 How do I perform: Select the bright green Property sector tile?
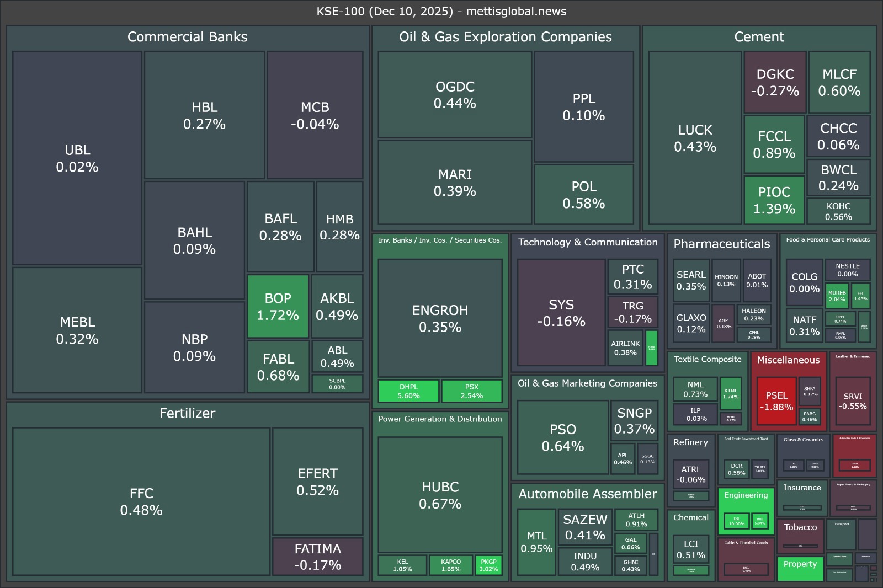pos(800,568)
